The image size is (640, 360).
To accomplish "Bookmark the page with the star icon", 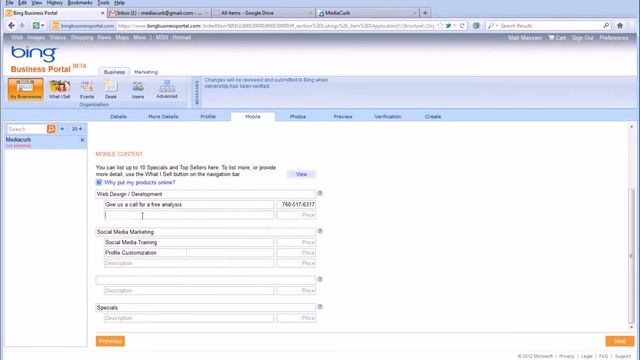I will [440, 26].
